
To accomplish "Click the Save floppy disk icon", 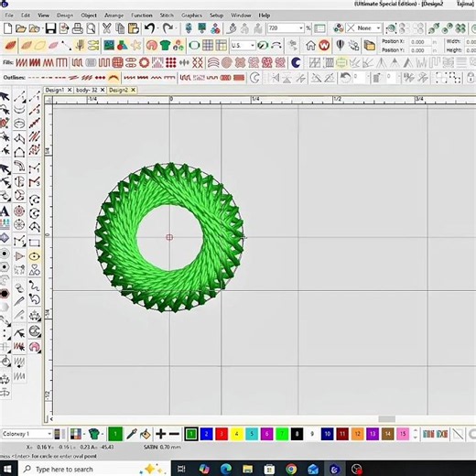I will tap(50, 28).
